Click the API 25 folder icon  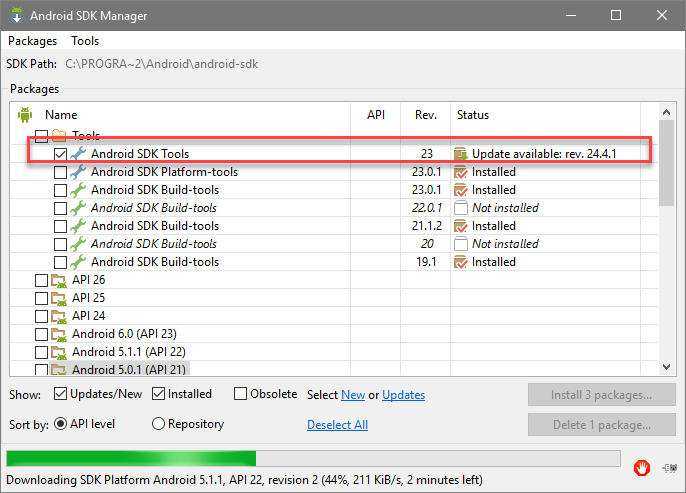59,298
